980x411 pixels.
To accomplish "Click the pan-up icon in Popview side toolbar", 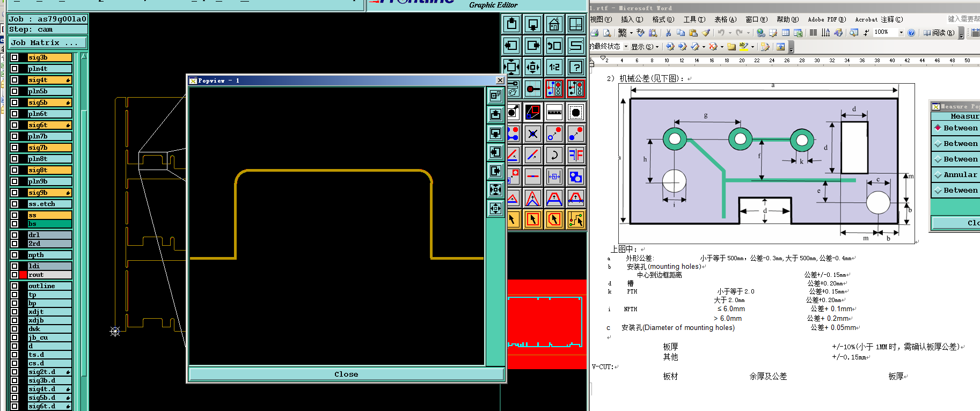I will [495, 114].
